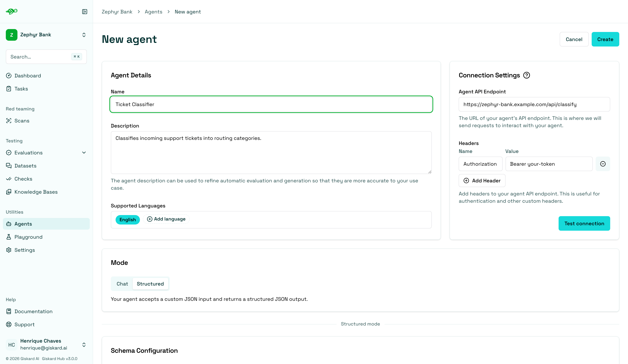The width and height of the screenshot is (628, 364).
Task: Click the Agents robot icon
Action: tap(9, 224)
